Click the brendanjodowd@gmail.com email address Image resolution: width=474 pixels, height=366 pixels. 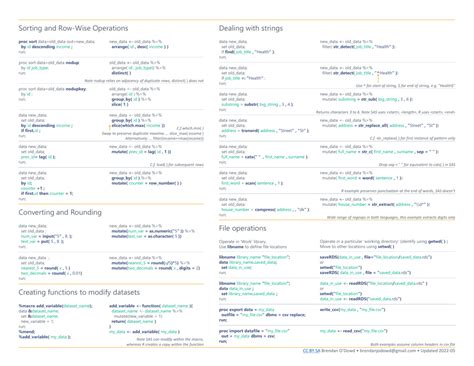click(x=388, y=351)
